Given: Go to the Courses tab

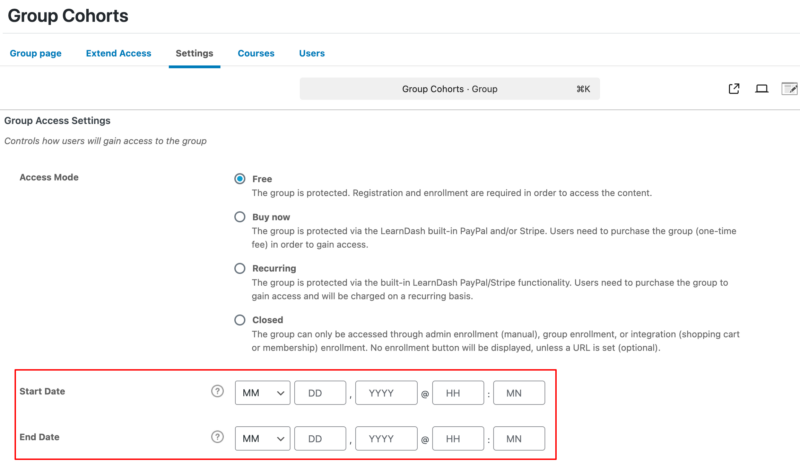Looking at the screenshot, I should coord(256,53).
